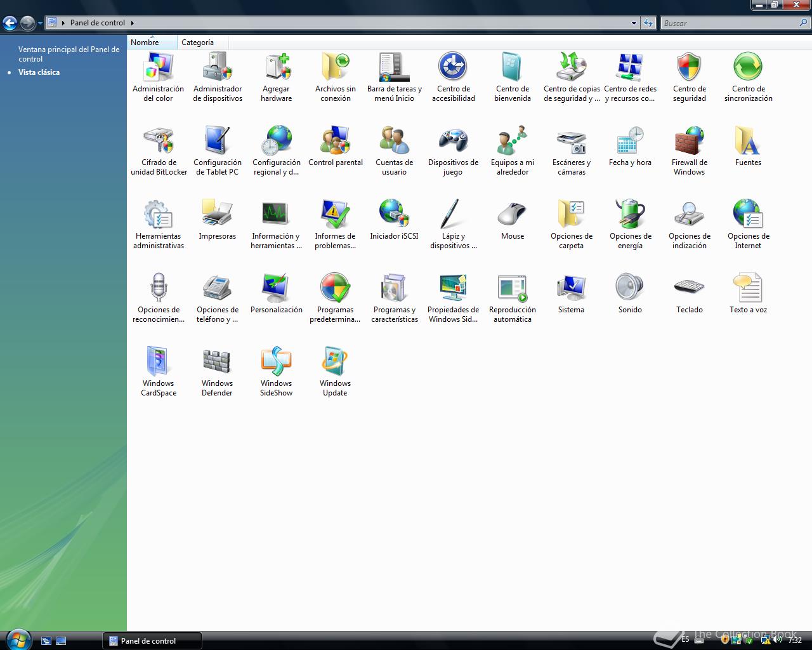Open Windows Update
Viewport: 812px width, 650px height.
pyautogui.click(x=335, y=372)
